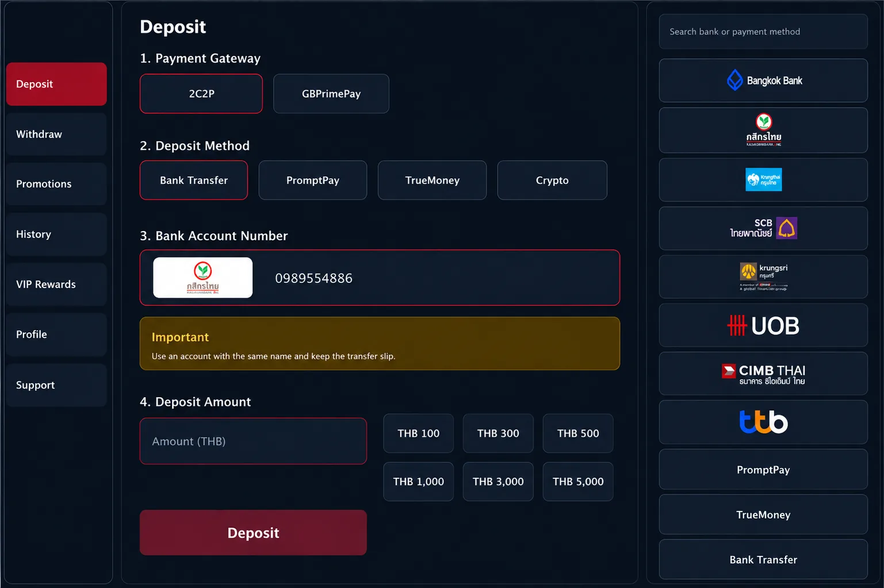This screenshot has width=884, height=588.
Task: Open VIP Rewards page
Action: [56, 285]
